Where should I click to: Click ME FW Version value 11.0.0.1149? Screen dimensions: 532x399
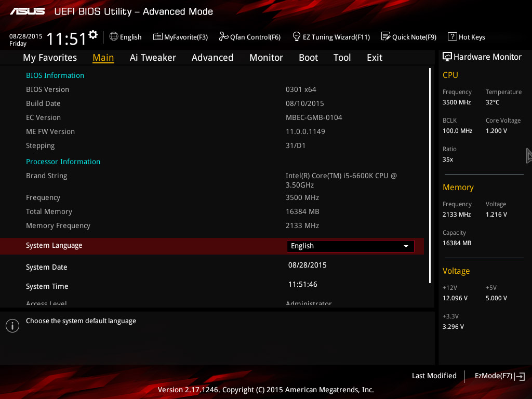tap(305, 131)
